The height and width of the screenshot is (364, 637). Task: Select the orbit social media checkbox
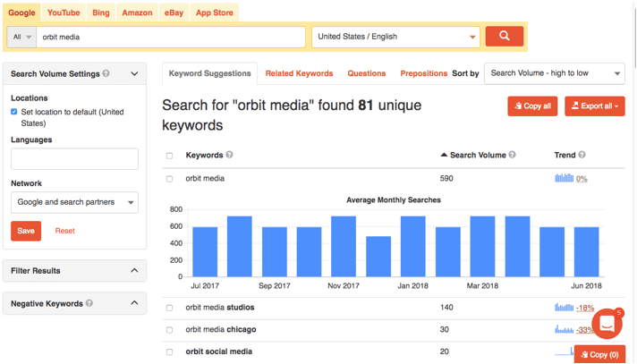[169, 351]
